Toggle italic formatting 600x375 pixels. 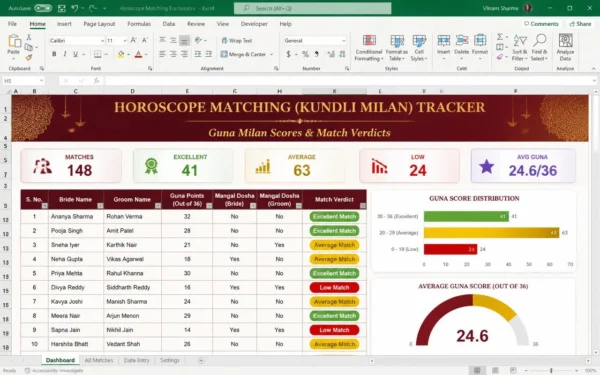coord(65,54)
